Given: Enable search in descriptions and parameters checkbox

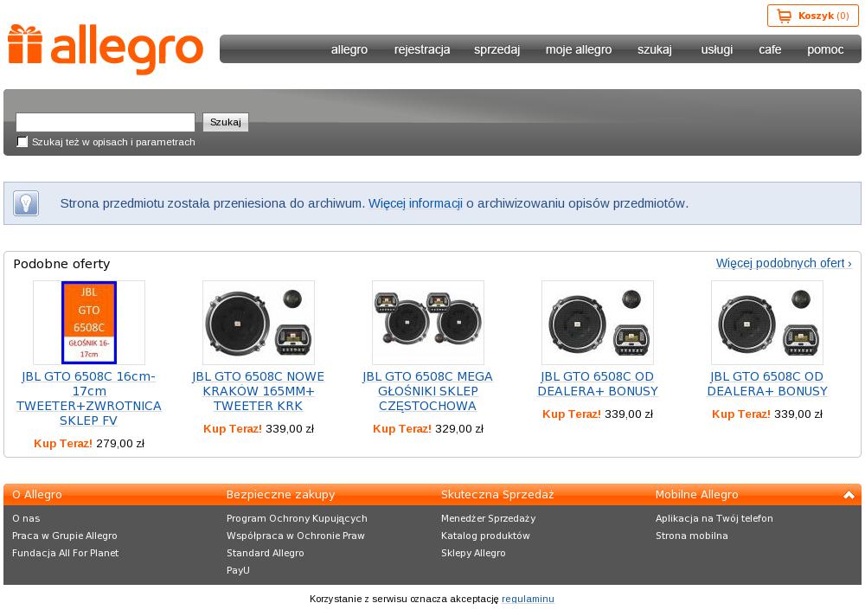Looking at the screenshot, I should 22,142.
